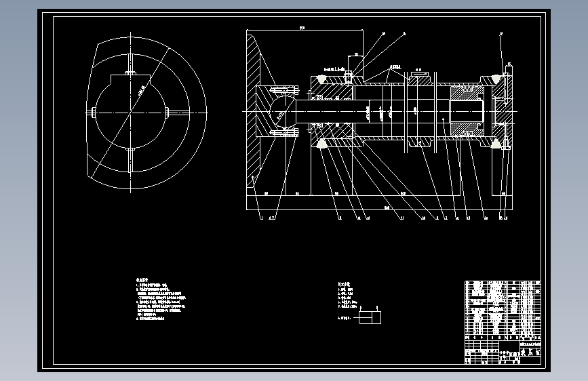Click the bottom bolt in circular end view
Viewport: 588px width, 381px height.
tap(130, 160)
